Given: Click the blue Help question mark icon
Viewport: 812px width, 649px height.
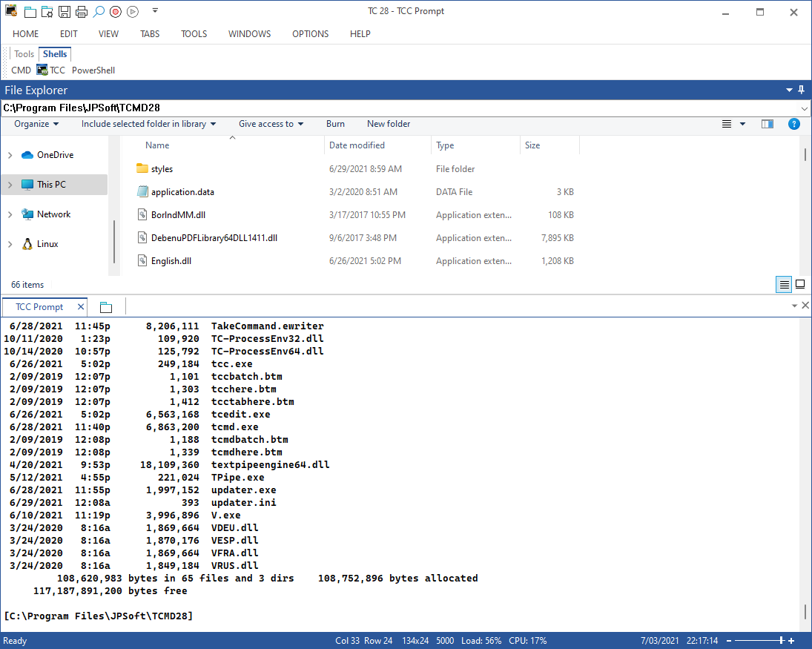Looking at the screenshot, I should coord(793,124).
